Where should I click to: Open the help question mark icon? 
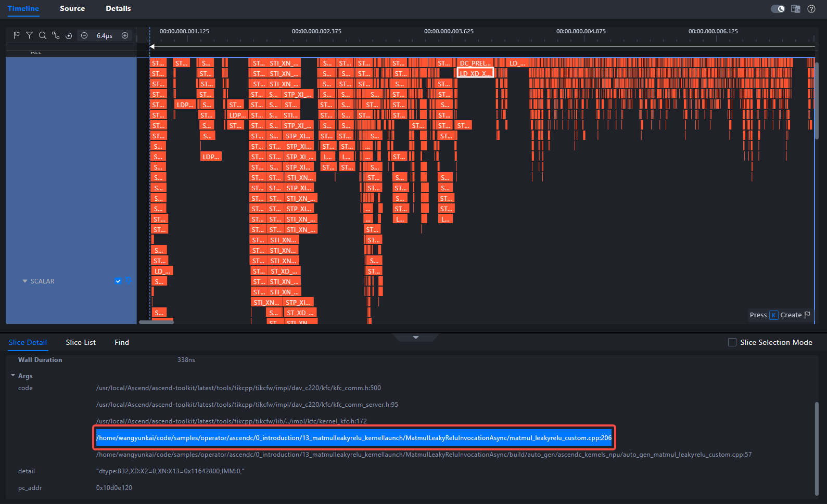[811, 9]
